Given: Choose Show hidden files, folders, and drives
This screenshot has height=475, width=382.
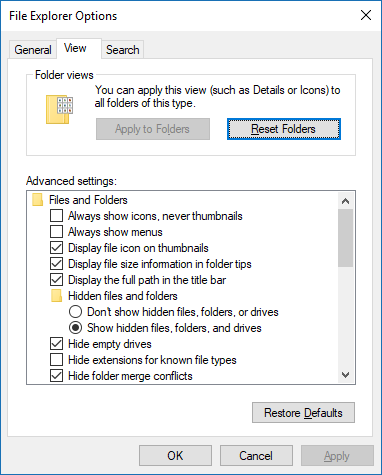Looking at the screenshot, I should point(75,328).
